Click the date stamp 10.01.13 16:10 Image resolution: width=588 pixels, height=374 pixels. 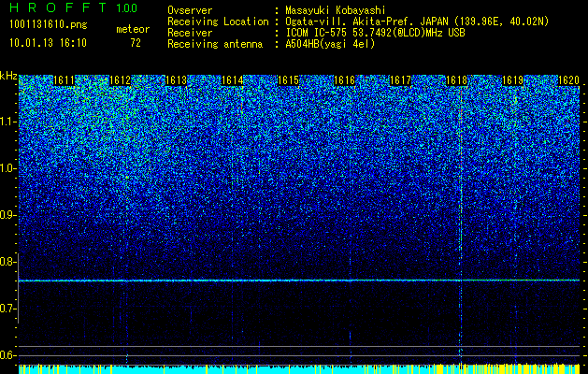(x=48, y=43)
